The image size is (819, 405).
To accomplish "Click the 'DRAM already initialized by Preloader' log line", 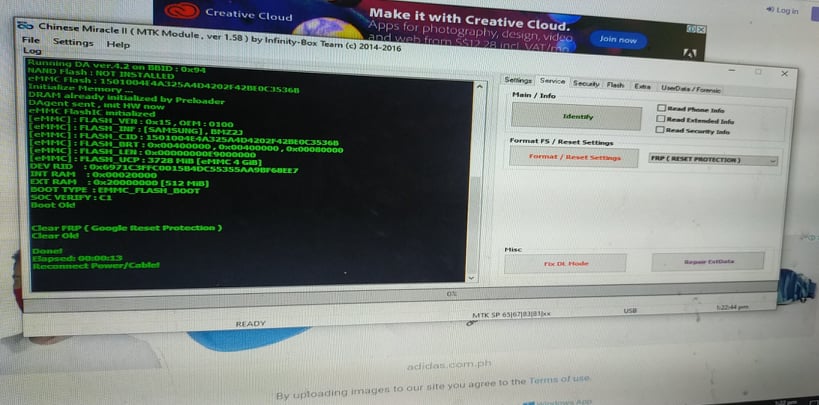I will click(126, 98).
